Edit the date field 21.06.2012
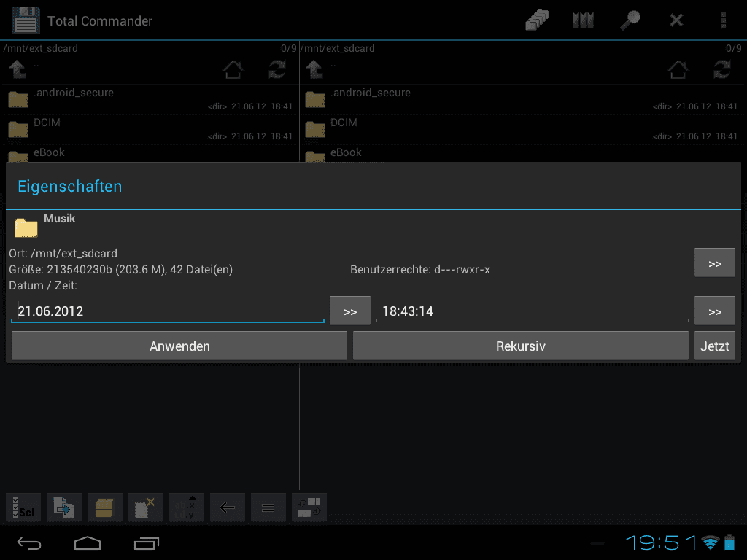The image size is (747, 560). (168, 311)
